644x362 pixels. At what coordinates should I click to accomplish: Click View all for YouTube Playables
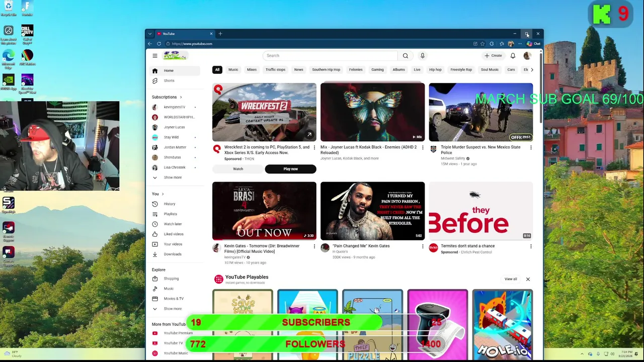(511, 280)
